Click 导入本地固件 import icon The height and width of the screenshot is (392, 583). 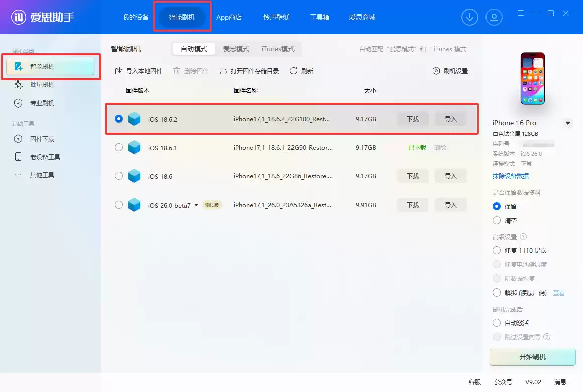click(x=119, y=71)
